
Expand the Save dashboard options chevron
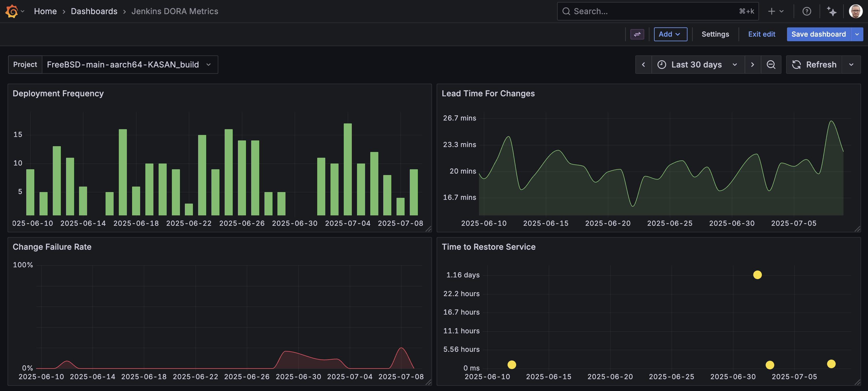857,34
